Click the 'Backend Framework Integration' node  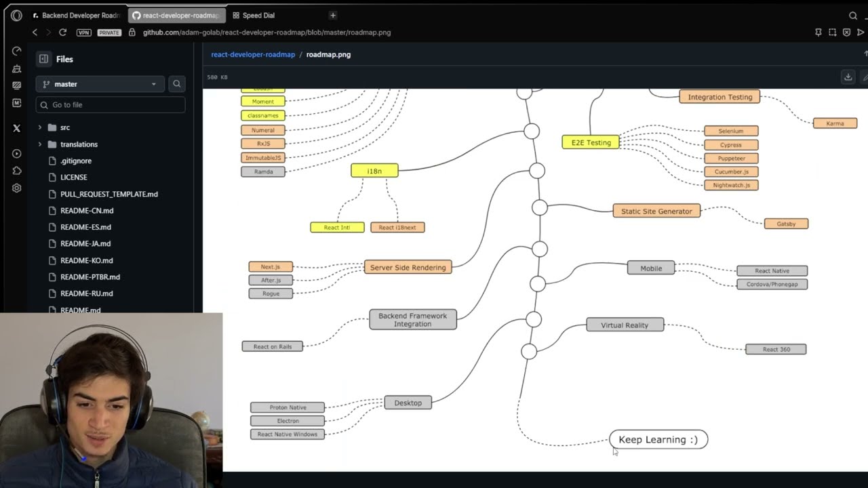point(413,320)
